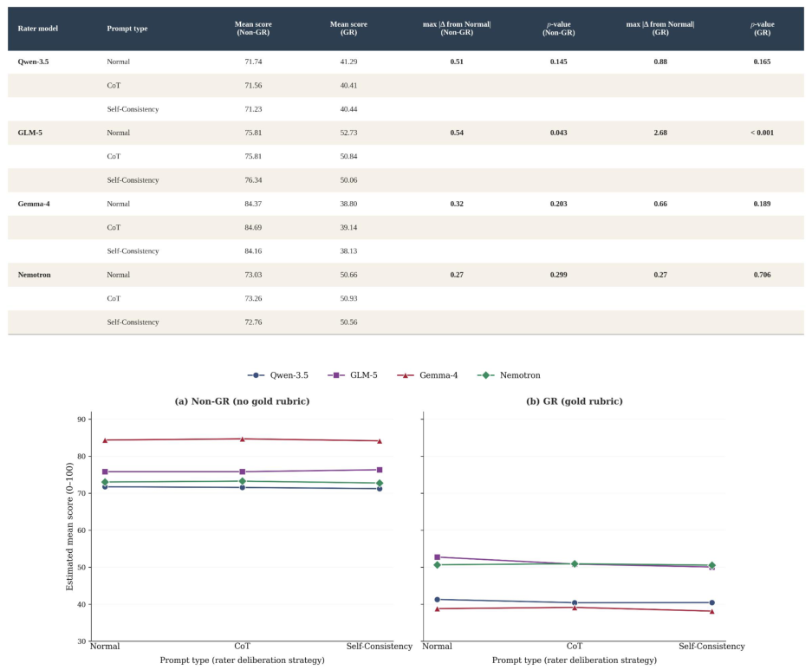This screenshot has width=812, height=670.
Task: Click Qwen-3.5 circle marker at CoT in GR chart
Action: click(x=575, y=602)
